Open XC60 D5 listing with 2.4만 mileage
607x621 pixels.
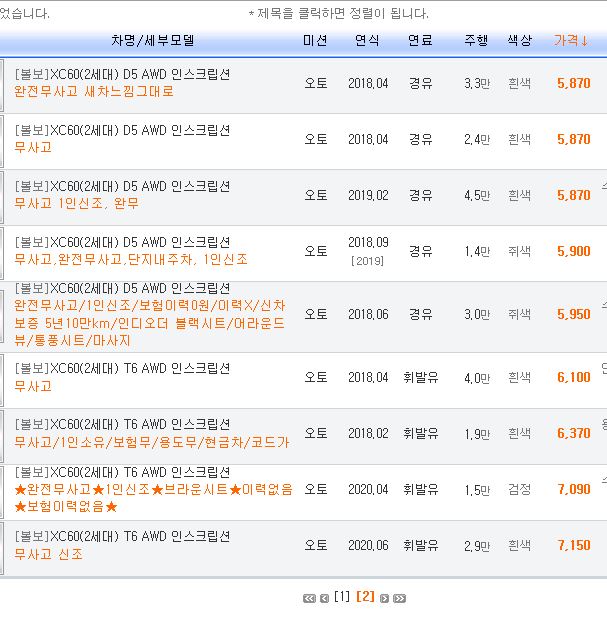click(122, 130)
